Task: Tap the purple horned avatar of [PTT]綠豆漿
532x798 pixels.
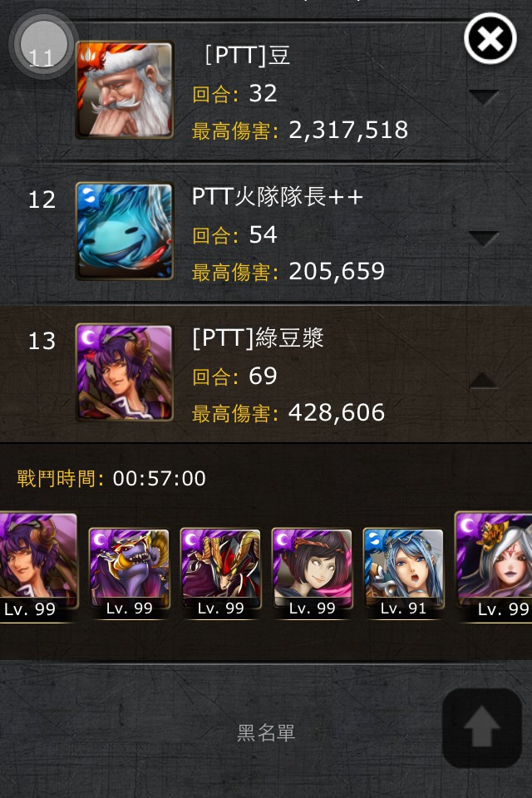Action: click(x=124, y=372)
